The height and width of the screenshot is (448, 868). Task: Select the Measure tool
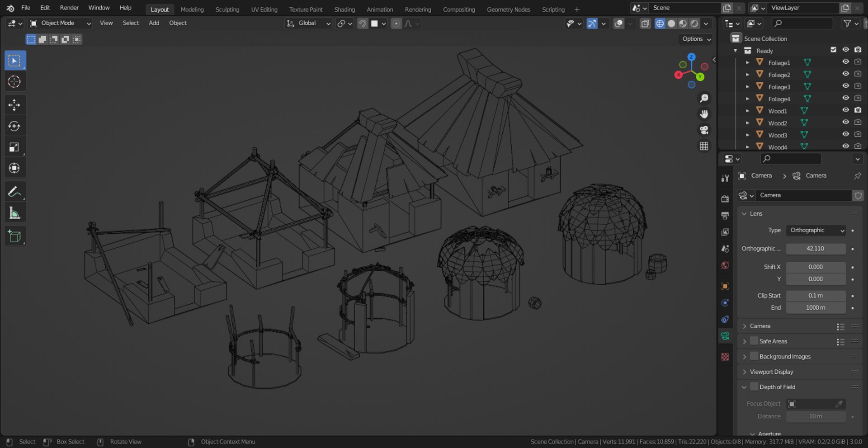(x=14, y=213)
